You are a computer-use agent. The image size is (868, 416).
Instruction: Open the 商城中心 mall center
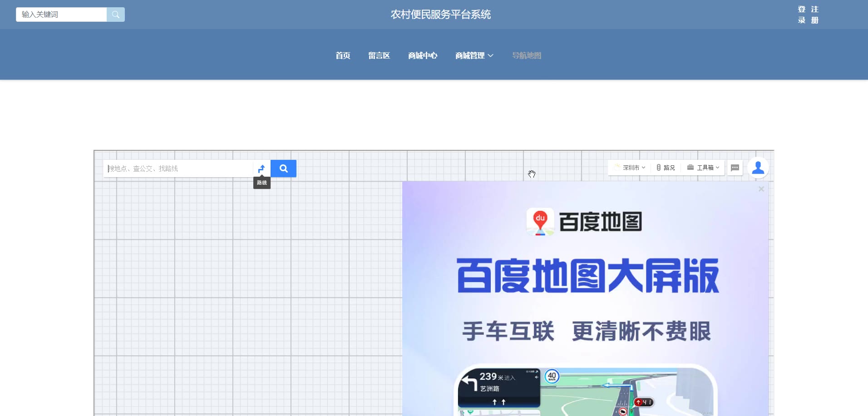click(x=423, y=55)
